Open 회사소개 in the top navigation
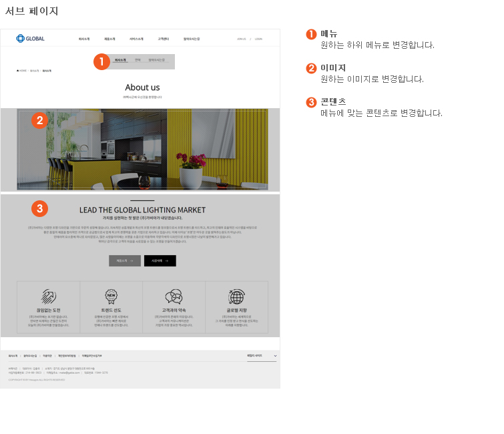Screen dimensions: 504x434 [84, 39]
